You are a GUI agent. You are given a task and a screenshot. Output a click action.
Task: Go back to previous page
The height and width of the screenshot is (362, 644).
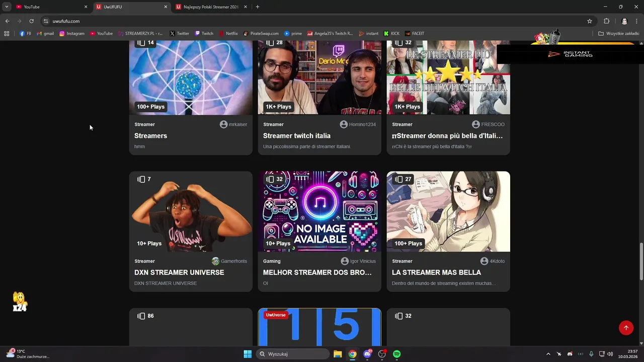(x=7, y=21)
